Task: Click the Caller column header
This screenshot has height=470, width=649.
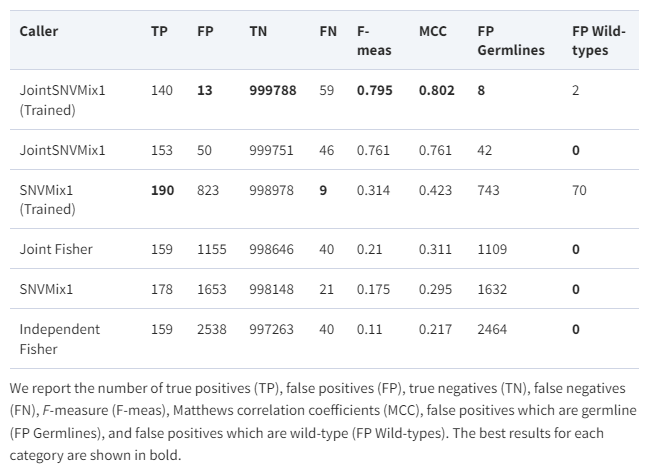Action: (x=39, y=31)
